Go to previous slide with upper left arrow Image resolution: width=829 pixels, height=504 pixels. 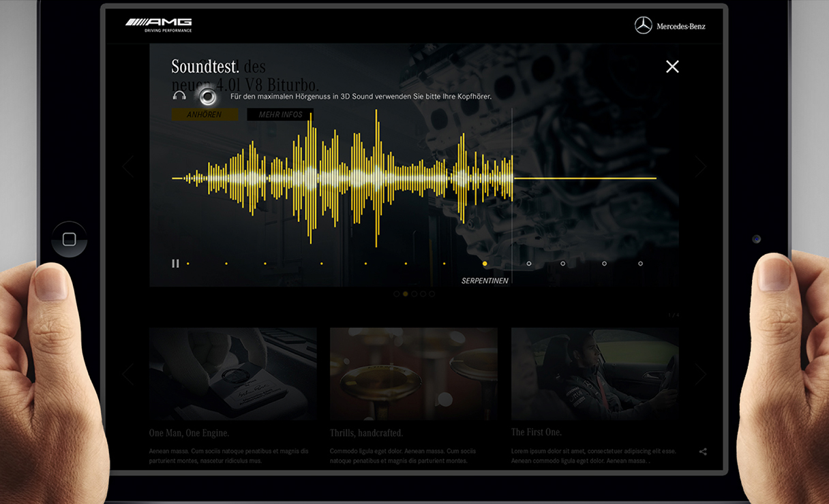point(127,166)
